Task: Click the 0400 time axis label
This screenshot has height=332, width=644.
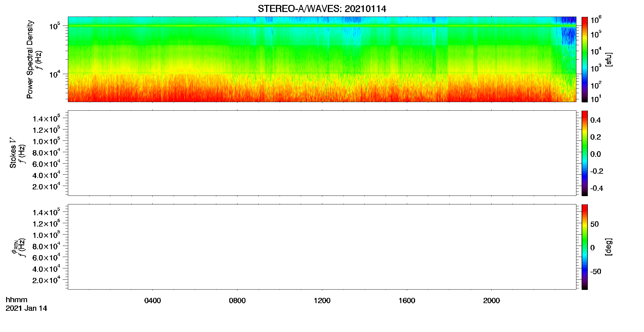Action: coord(152,301)
